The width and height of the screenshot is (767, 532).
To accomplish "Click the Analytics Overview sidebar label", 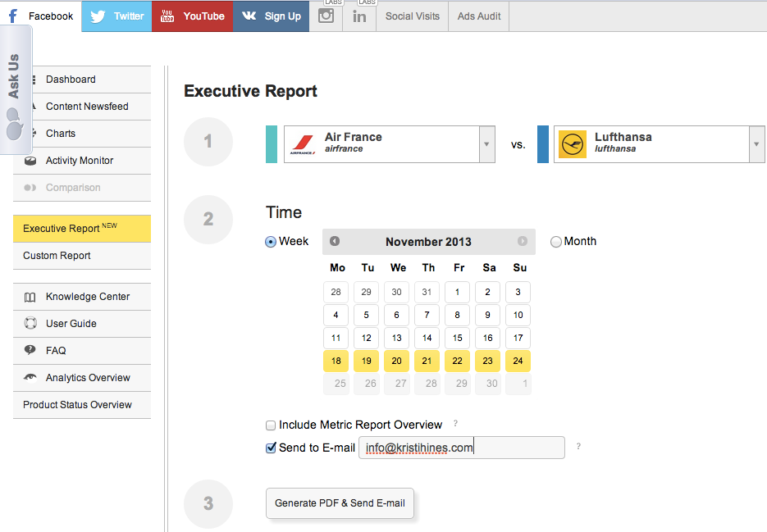I will (x=88, y=378).
